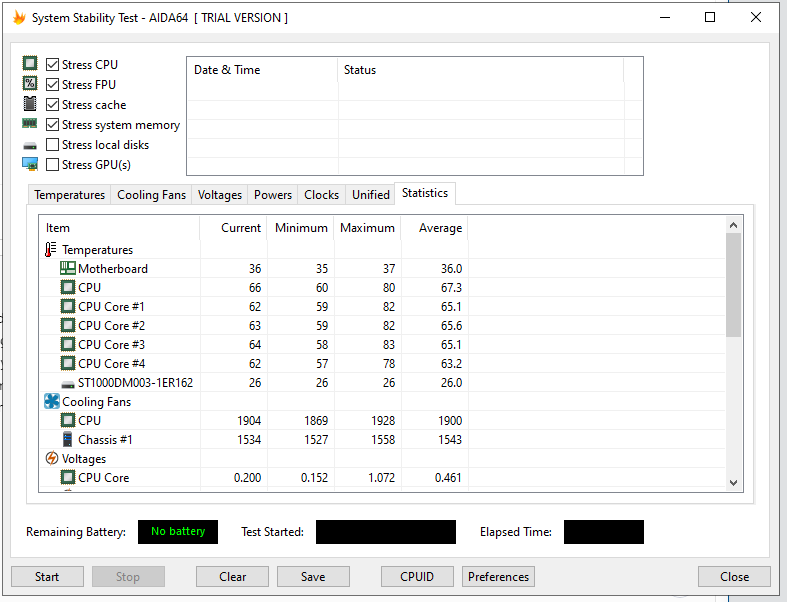Click the Temperatures group heading
Image resolution: width=787 pixels, height=602 pixels.
97,250
